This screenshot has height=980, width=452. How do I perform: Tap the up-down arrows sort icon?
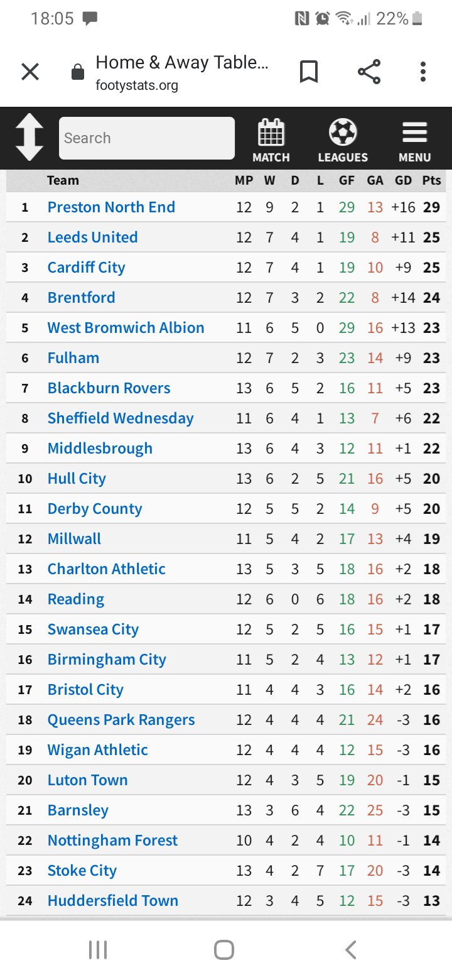pyautogui.click(x=30, y=138)
